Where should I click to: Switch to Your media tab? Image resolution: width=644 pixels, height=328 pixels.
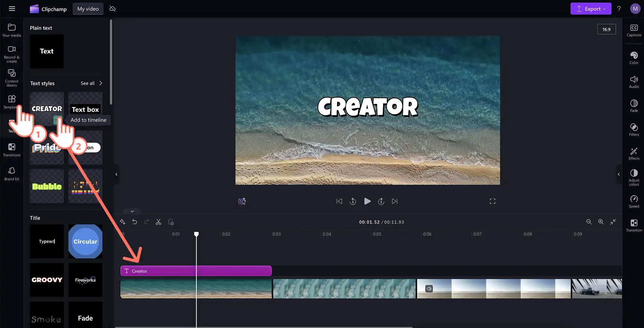[12, 30]
